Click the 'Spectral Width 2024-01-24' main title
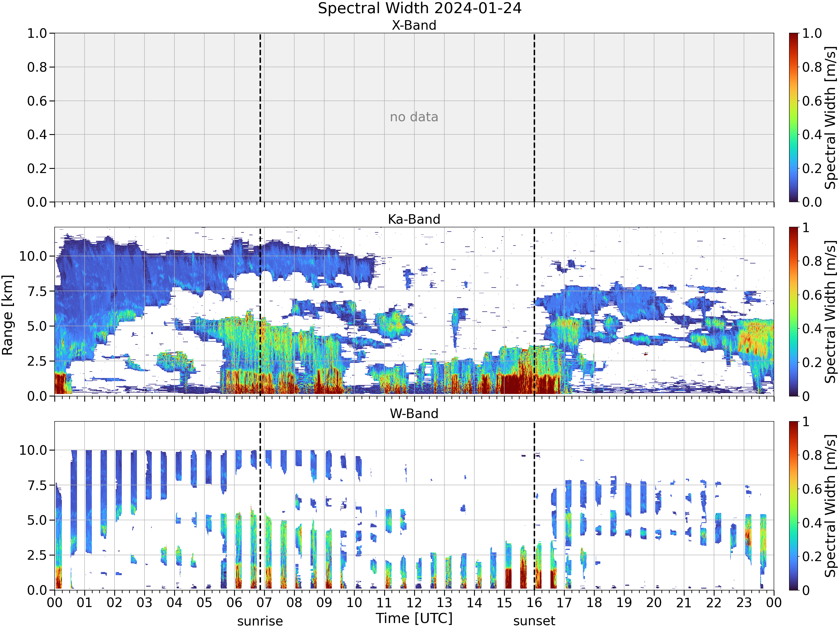 point(420,8)
